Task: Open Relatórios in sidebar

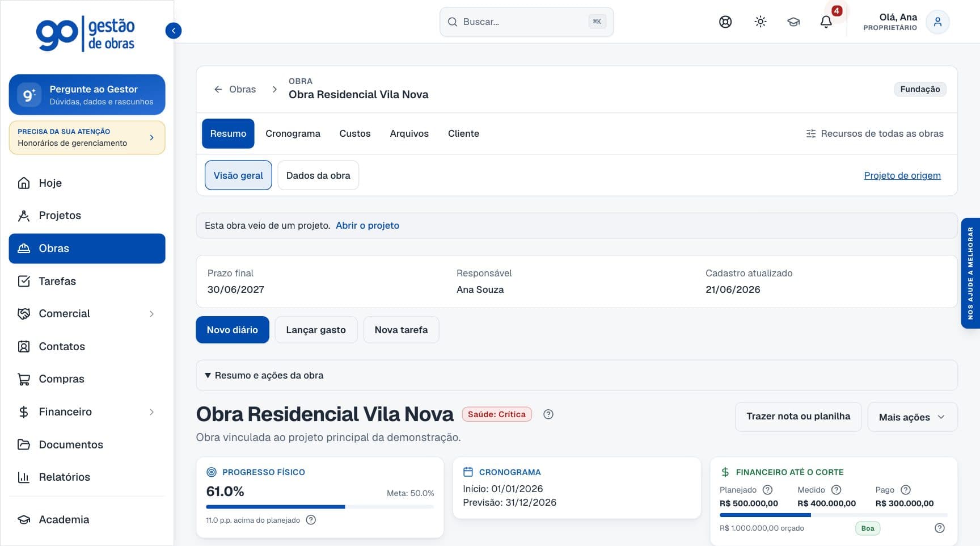Action: click(x=87, y=477)
